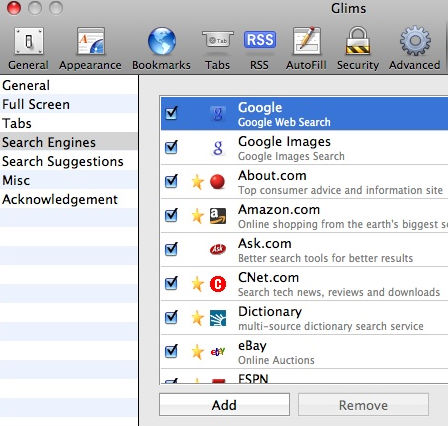Click the About.com red ball icon

pyautogui.click(x=217, y=182)
